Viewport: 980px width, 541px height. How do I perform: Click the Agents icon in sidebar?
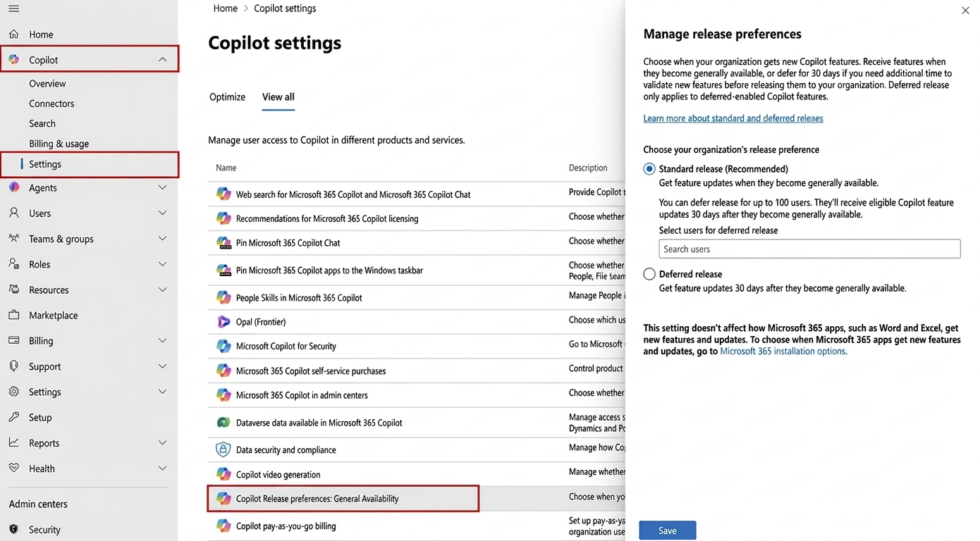pos(14,187)
